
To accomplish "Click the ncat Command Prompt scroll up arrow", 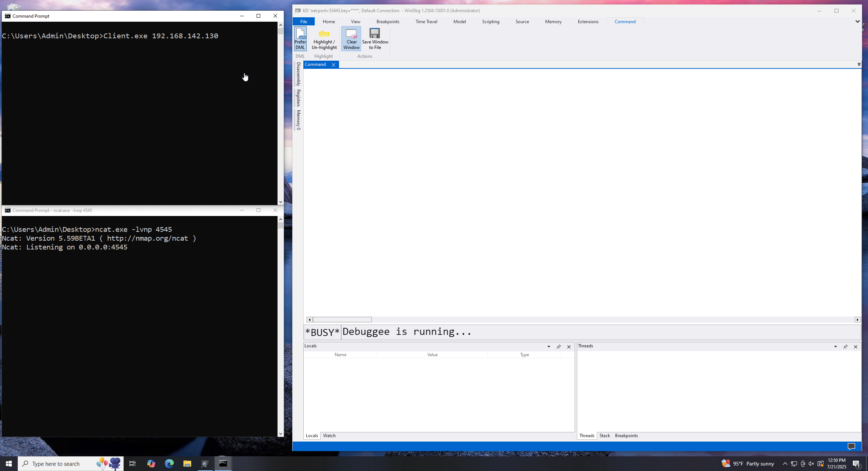I will 280,219.
